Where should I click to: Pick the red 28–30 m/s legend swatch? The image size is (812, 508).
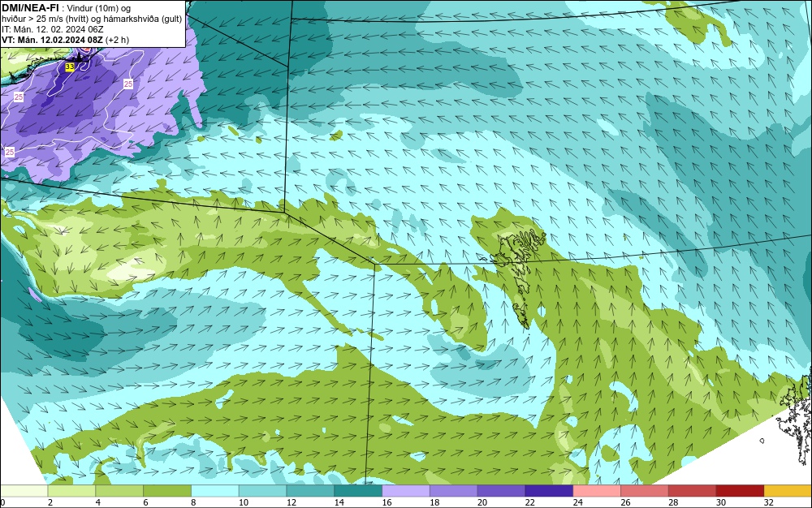[x=692, y=491]
